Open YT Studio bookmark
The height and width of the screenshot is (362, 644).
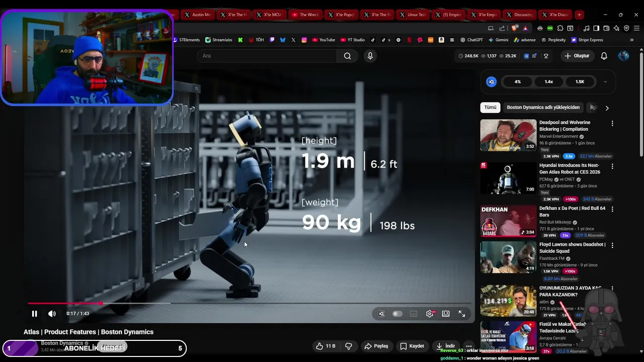coord(352,40)
